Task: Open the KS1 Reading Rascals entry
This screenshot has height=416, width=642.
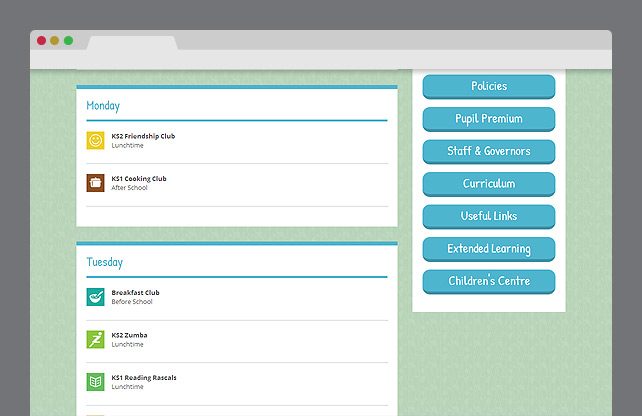Action: click(x=144, y=378)
